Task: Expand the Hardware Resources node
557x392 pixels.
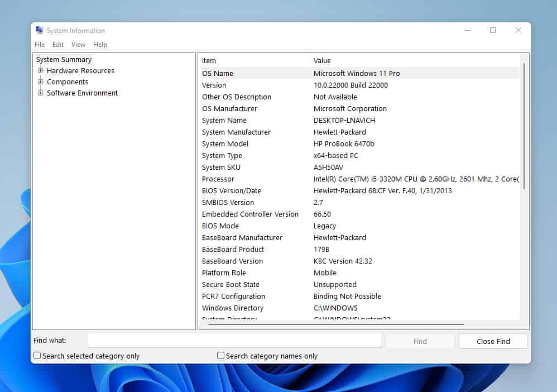Action: click(40, 71)
